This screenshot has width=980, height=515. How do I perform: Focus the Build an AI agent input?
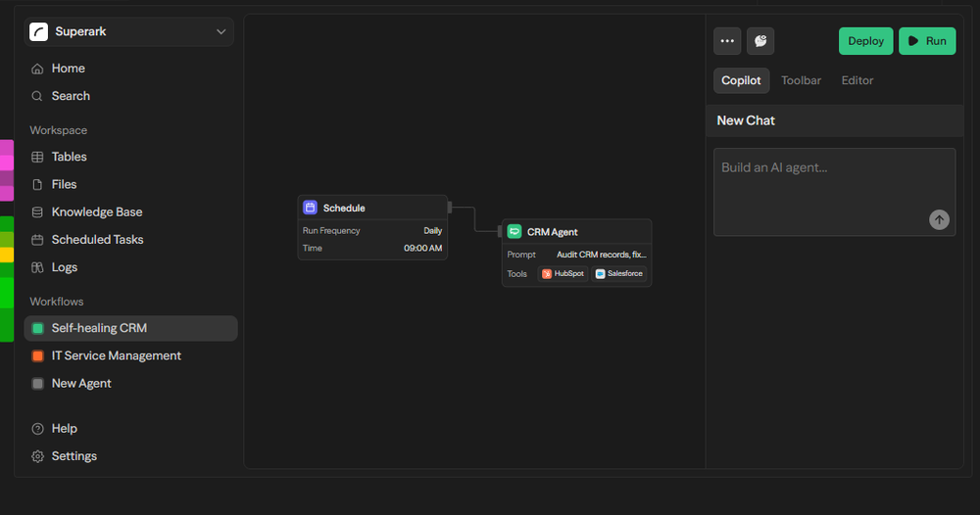point(834,192)
